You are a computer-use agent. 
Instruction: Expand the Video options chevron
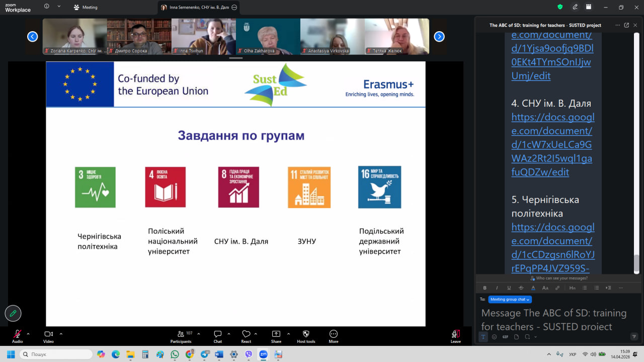pyautogui.click(x=60, y=333)
